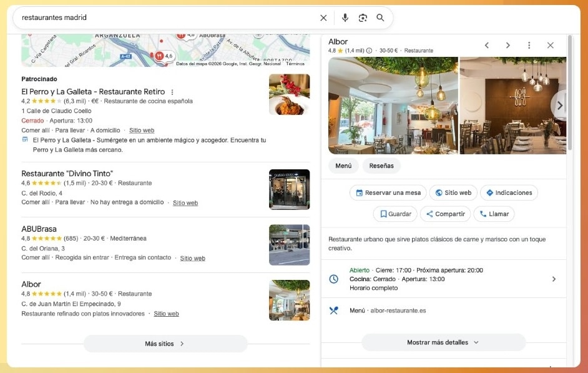This screenshot has height=373, width=588.
Task: Click '1 Calle de Claudio Coello' address
Action: [x=56, y=111]
